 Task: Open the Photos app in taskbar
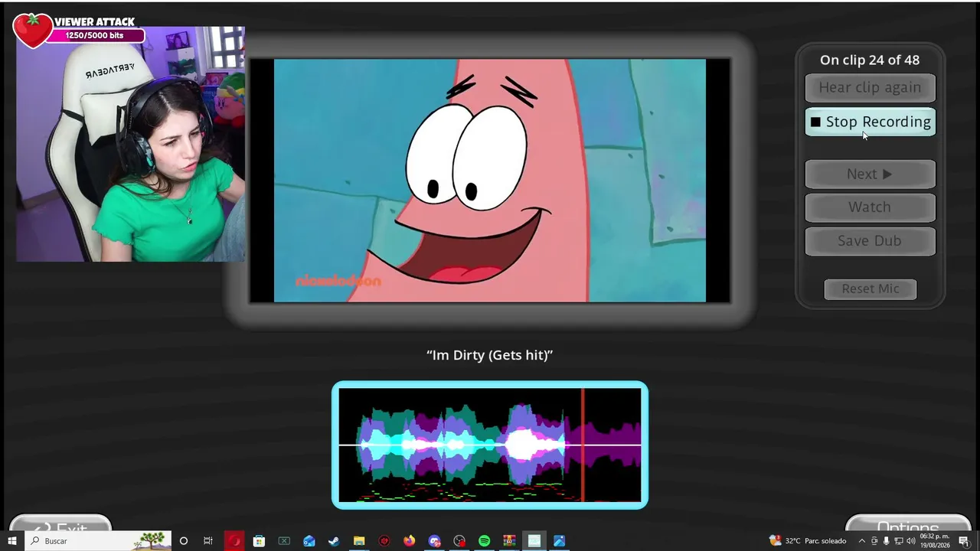[560, 541]
